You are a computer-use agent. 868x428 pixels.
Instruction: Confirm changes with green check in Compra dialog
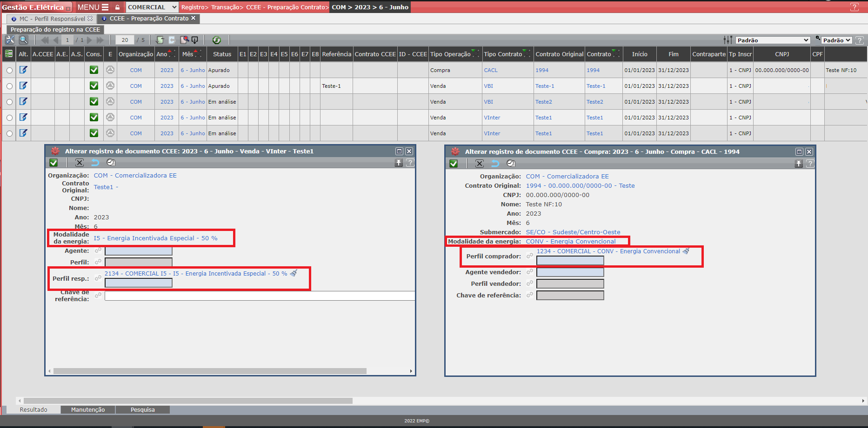point(454,164)
